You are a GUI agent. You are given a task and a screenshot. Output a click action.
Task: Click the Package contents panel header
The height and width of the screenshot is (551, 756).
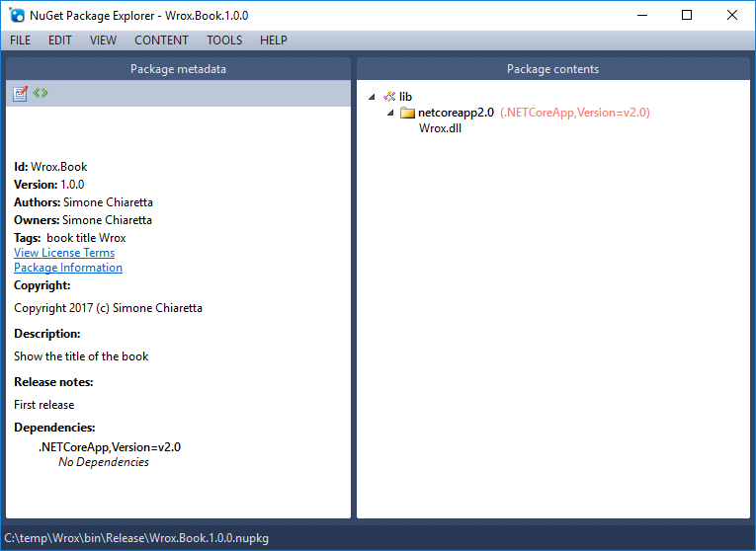tap(553, 69)
